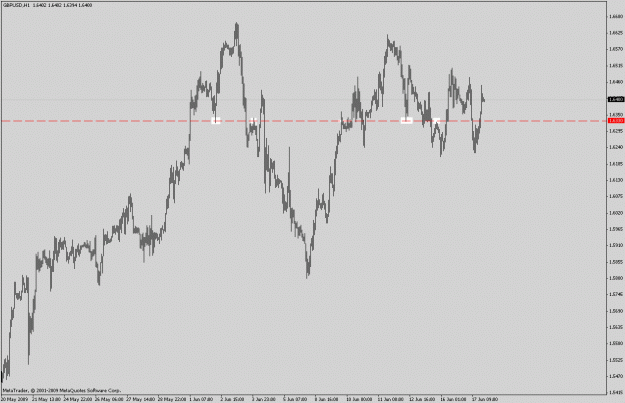This screenshot has width=625, height=403.
Task: Select the red dashed horizontal level line
Action: pos(303,120)
